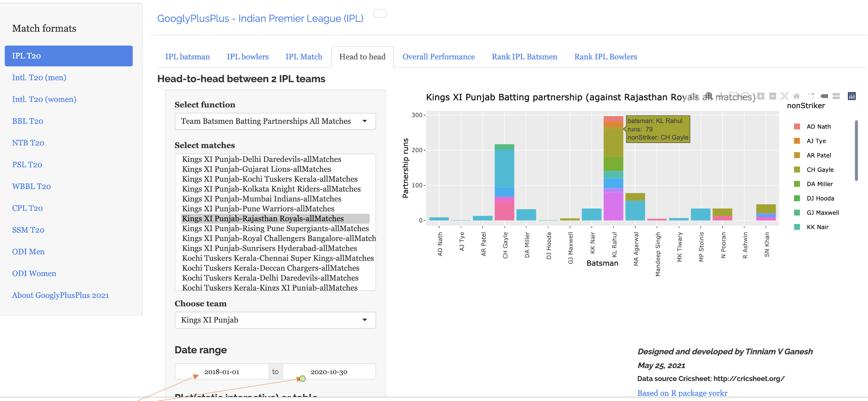This screenshot has width=868, height=401.
Task: Open the Select function dropdown
Action: pyautogui.click(x=275, y=121)
